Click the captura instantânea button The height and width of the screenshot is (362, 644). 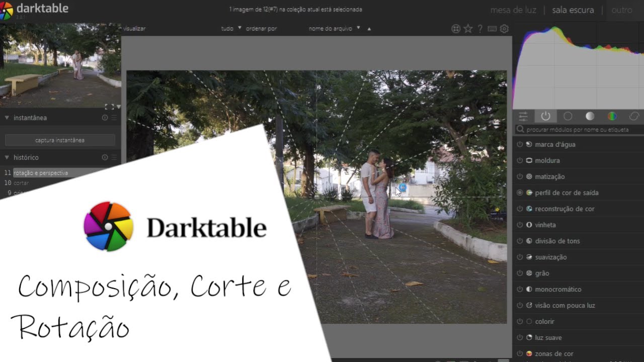(x=60, y=140)
